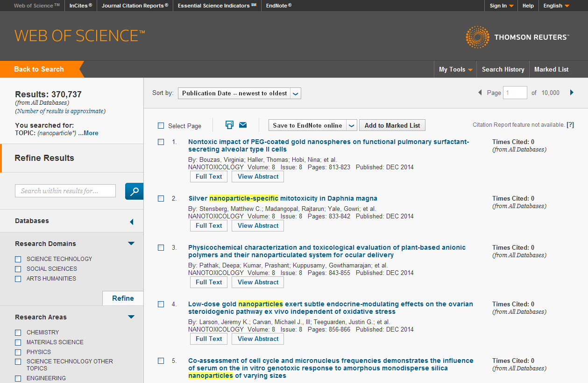This screenshot has width=588, height=383.
Task: Open the Low-dose gold nanoparticles article
Action: tap(331, 308)
